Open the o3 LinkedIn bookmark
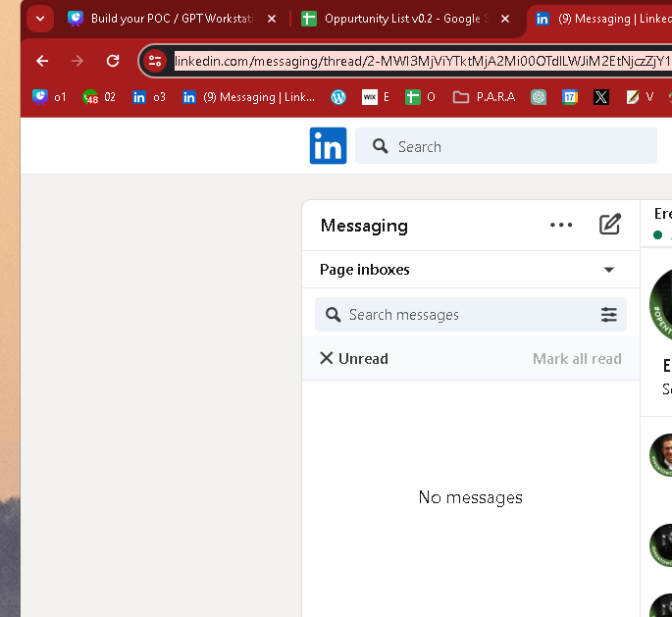672x617 pixels. click(x=149, y=97)
